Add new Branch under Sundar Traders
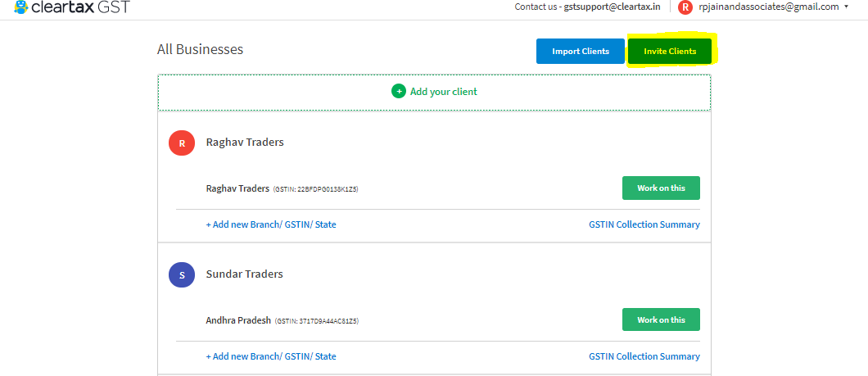 point(271,356)
